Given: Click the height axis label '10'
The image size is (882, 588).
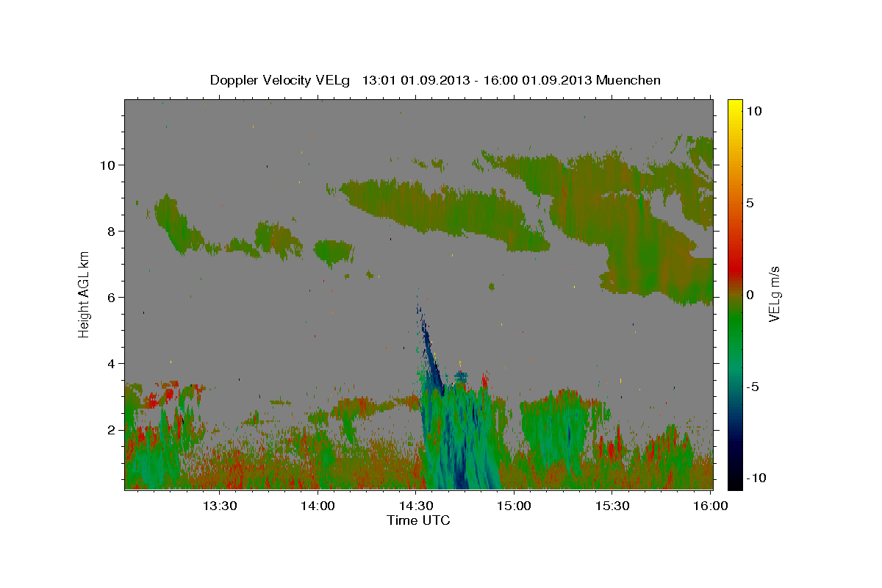Looking at the screenshot, I should pyautogui.click(x=107, y=165).
